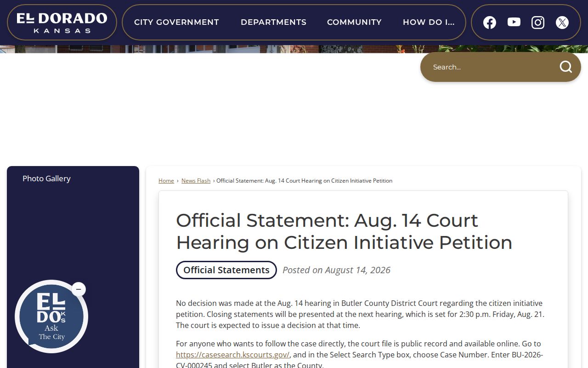Screen dimensions: 588x368
Task: Open the How Do I... menu
Action: (429, 22)
